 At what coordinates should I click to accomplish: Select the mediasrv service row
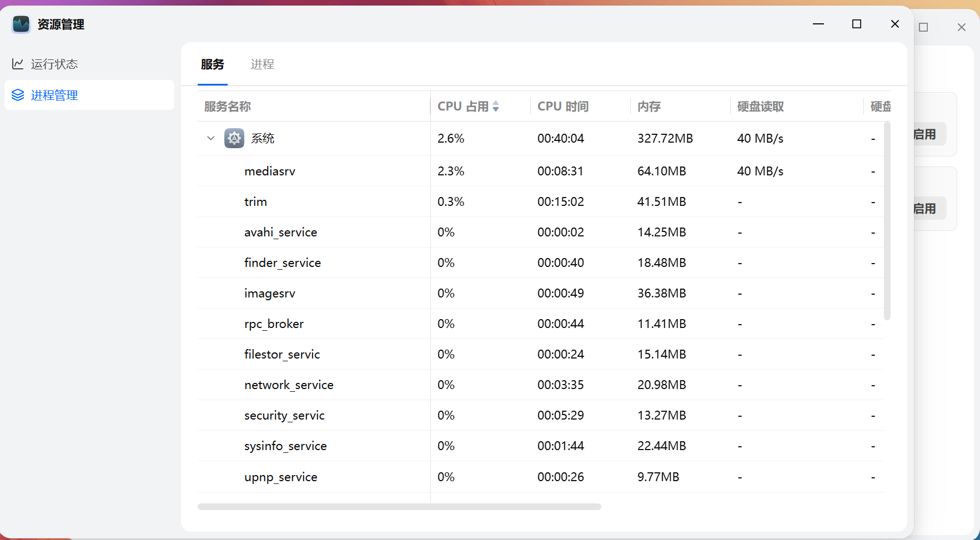click(541, 171)
